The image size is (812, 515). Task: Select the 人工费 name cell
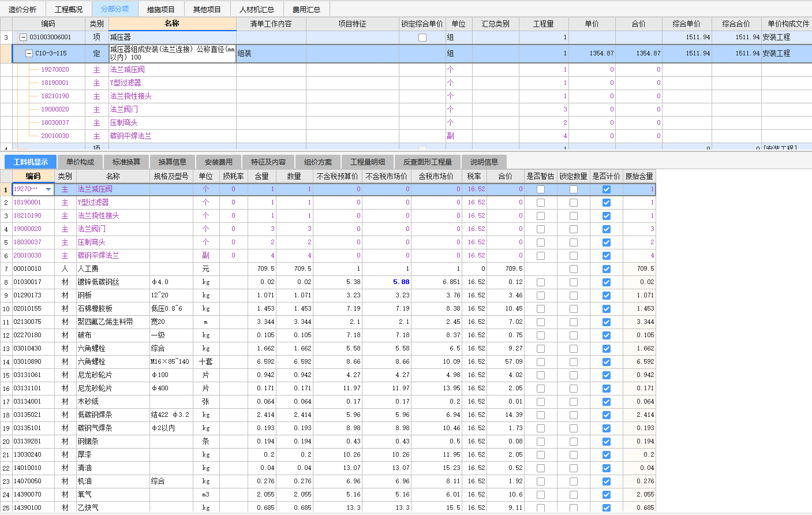(113, 269)
